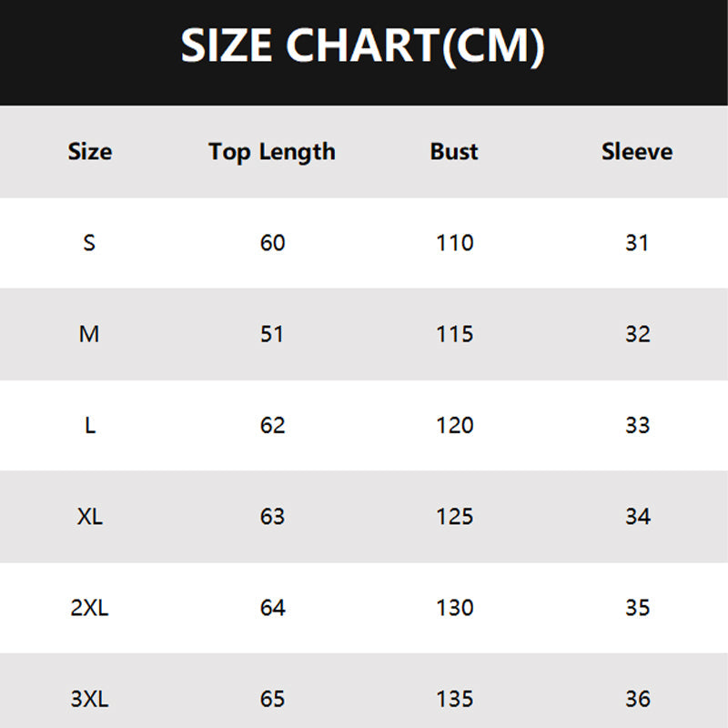
Task: Click top length value 64 for 2XL
Action: 272,607
